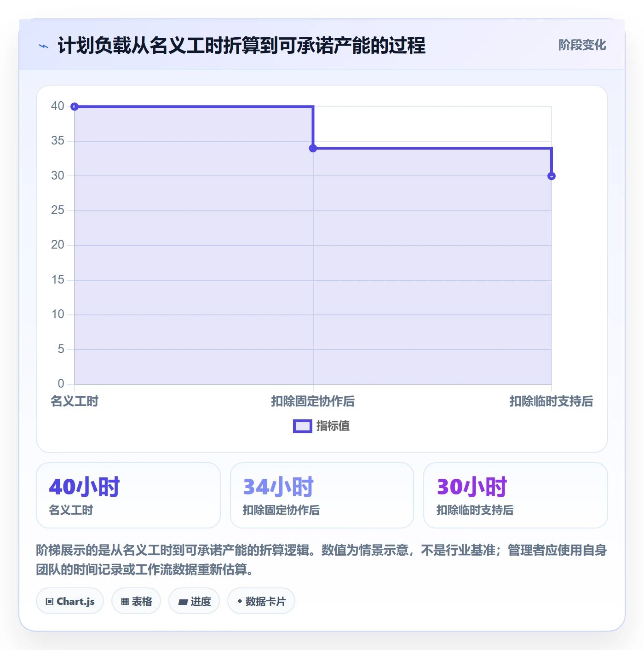Click the square icon in the Chart.js tag

point(50,602)
